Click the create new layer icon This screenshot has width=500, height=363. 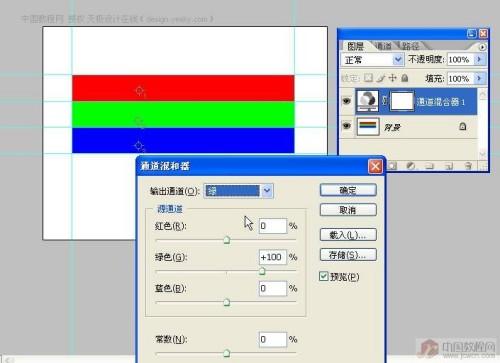tap(449, 166)
